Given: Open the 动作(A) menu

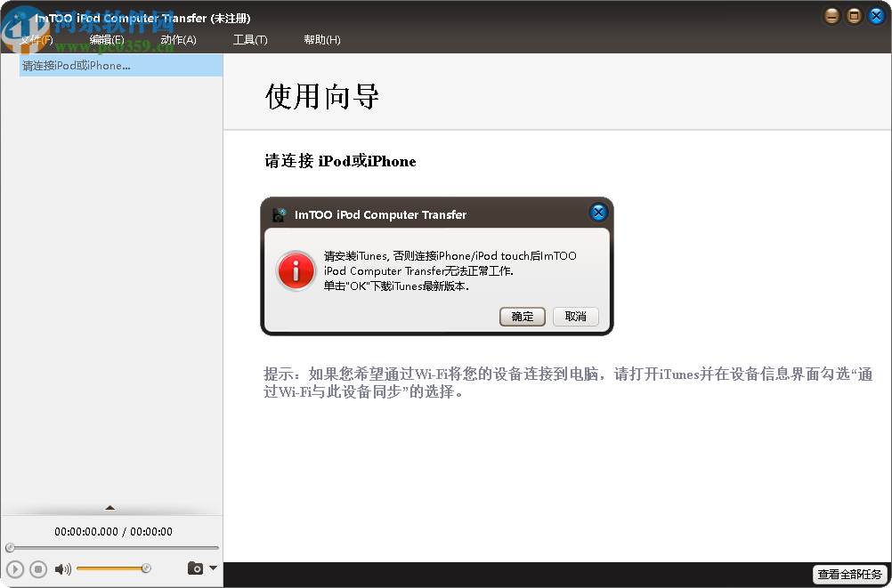Looking at the screenshot, I should click(178, 39).
